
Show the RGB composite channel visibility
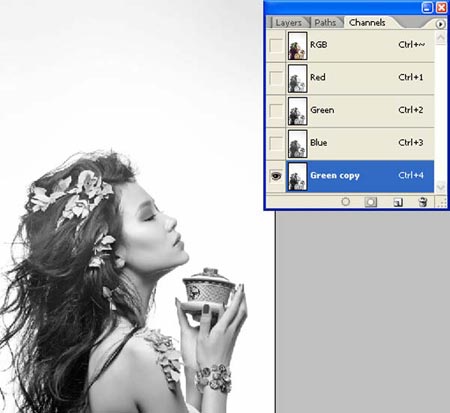(x=276, y=45)
